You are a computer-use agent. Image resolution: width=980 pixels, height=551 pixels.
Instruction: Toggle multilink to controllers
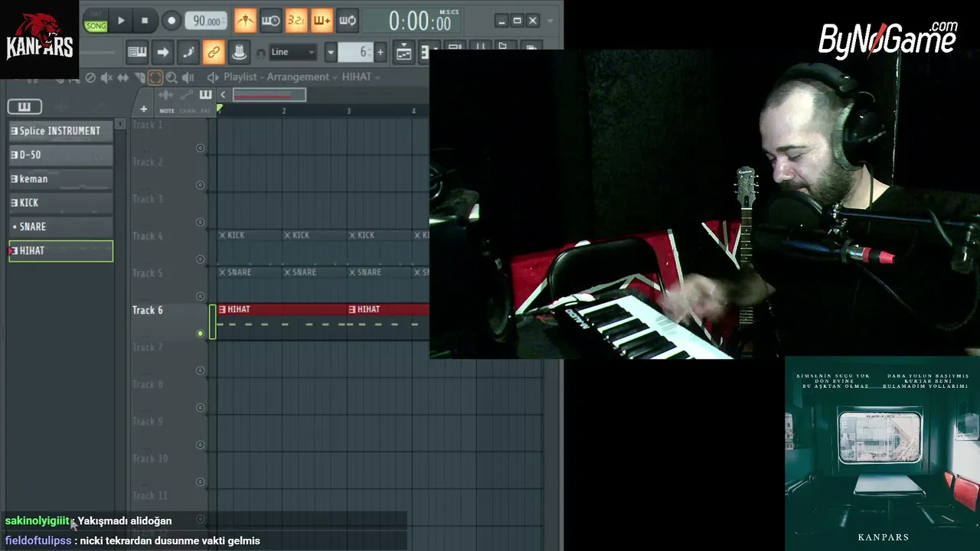[x=214, y=52]
